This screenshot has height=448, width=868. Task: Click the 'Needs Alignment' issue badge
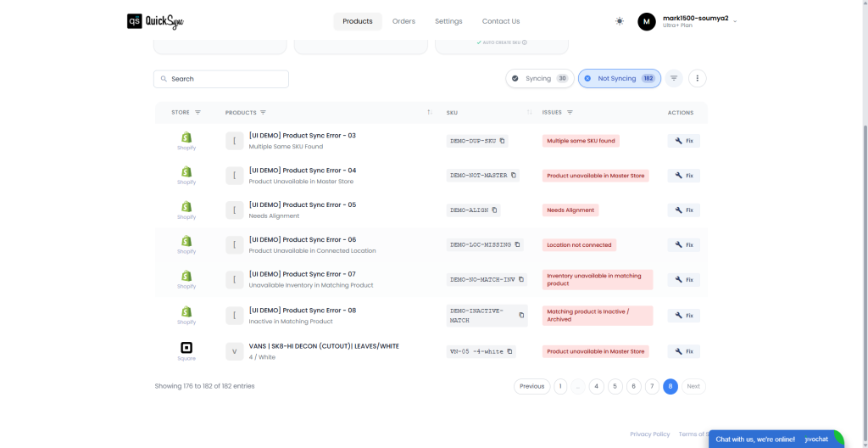click(x=570, y=210)
